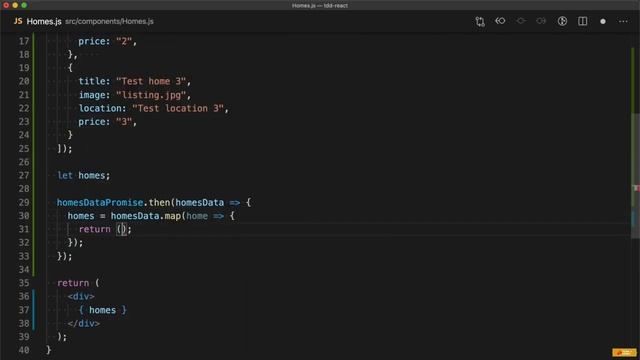Screen dimensions: 640x360
Task: Click the closing </div> tag
Action: tap(84, 324)
